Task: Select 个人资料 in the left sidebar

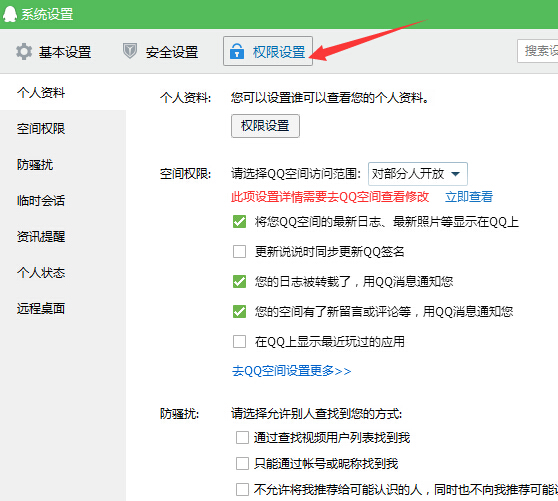Action: 41,93
